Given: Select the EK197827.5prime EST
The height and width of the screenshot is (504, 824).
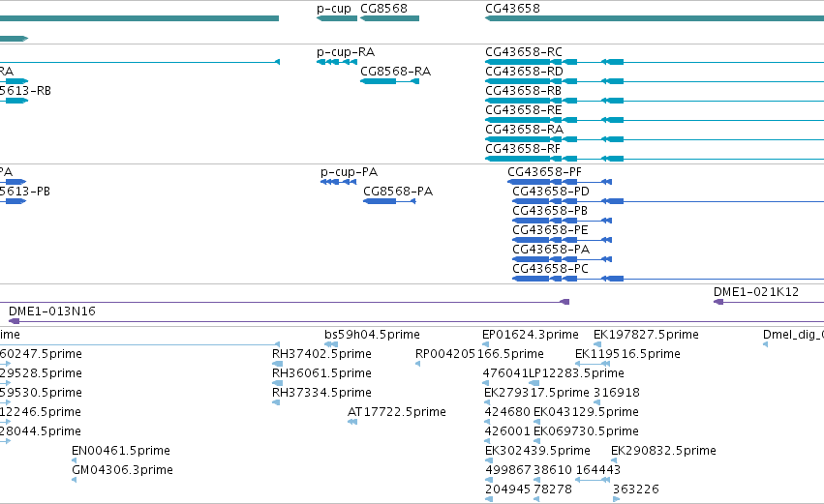Looking at the screenshot, I should [x=646, y=335].
